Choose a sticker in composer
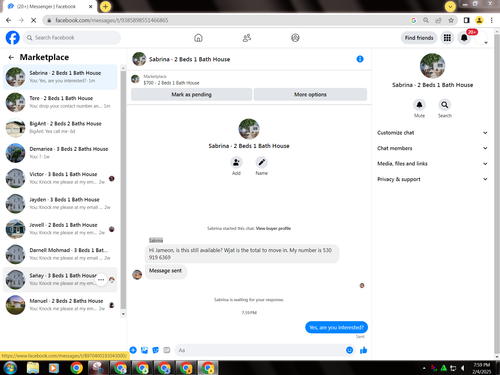Viewport: 500px width, 375px height. [155, 350]
